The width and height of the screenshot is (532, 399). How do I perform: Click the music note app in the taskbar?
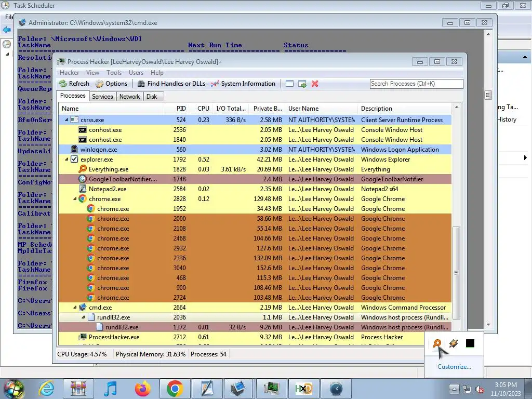(111, 389)
